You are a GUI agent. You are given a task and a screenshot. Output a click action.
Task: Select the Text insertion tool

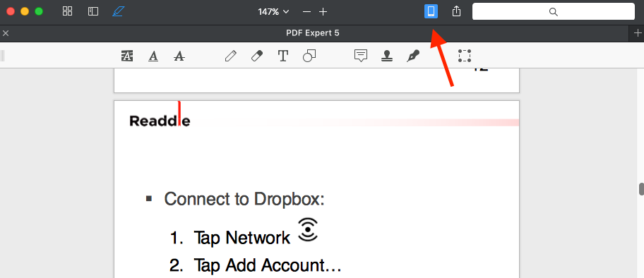click(283, 56)
